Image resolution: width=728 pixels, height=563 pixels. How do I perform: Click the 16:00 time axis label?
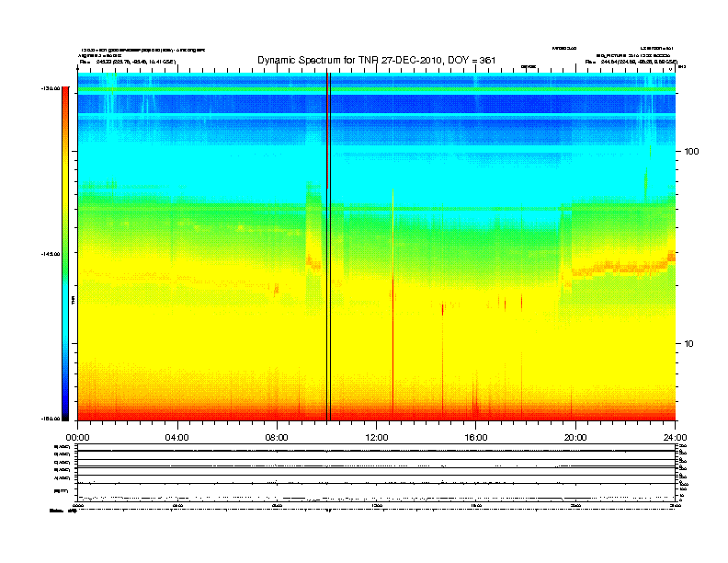(x=476, y=438)
